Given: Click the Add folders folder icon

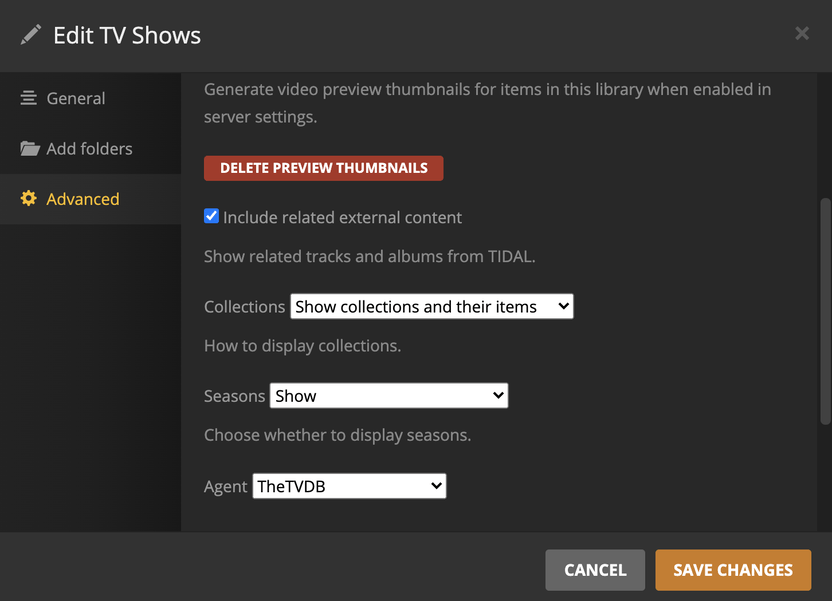Looking at the screenshot, I should coord(30,149).
